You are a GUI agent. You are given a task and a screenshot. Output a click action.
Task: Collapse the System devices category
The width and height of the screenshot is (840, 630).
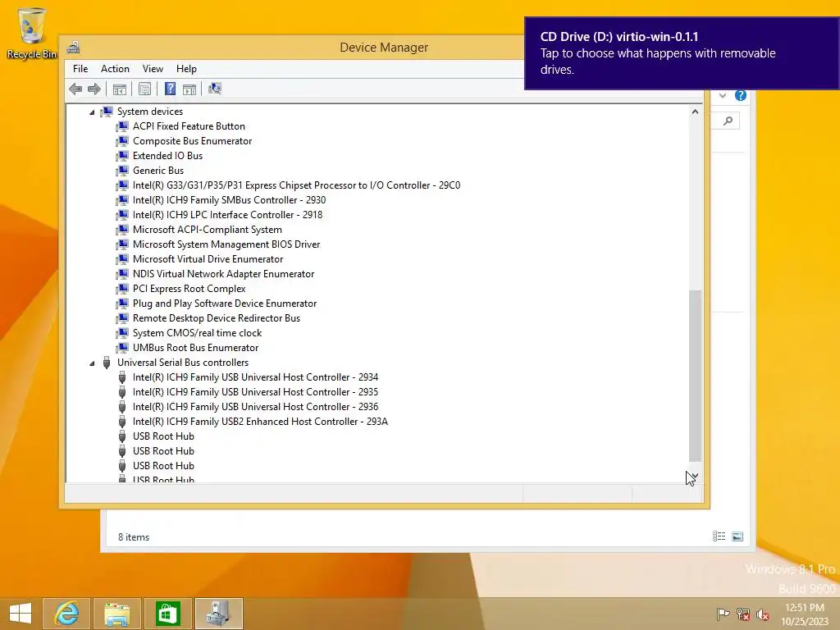click(x=92, y=112)
